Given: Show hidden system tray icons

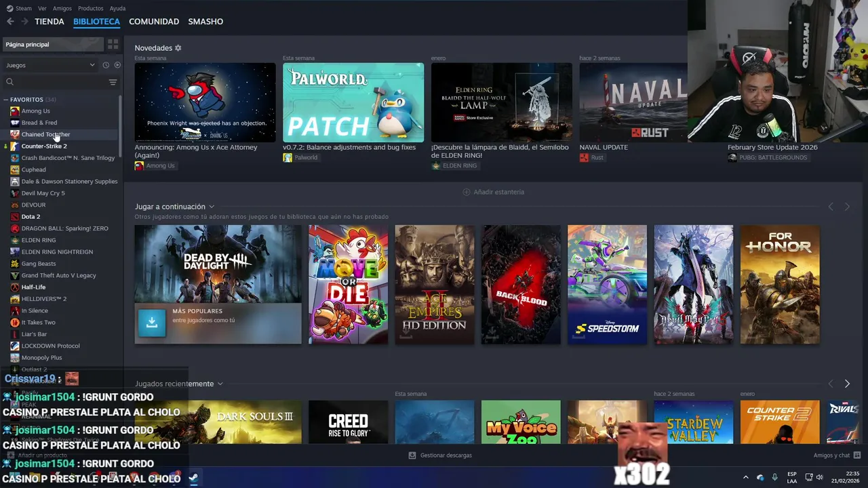Looking at the screenshot, I should [745, 477].
